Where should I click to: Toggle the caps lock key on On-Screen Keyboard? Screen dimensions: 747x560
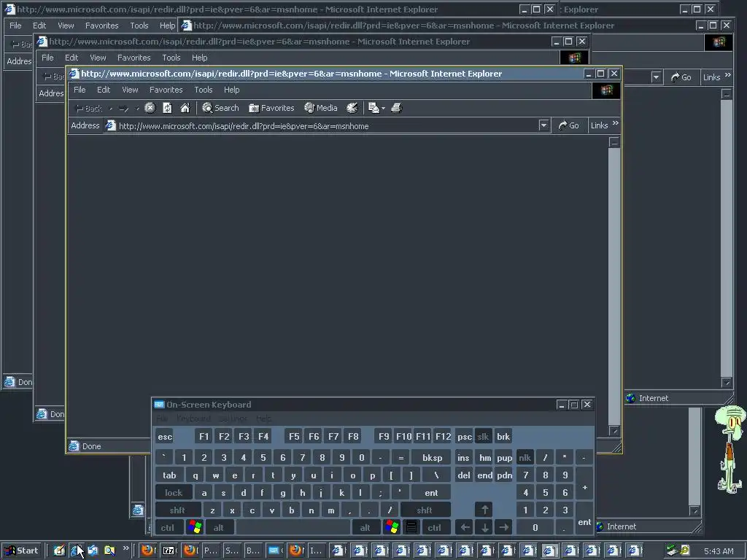pyautogui.click(x=174, y=492)
